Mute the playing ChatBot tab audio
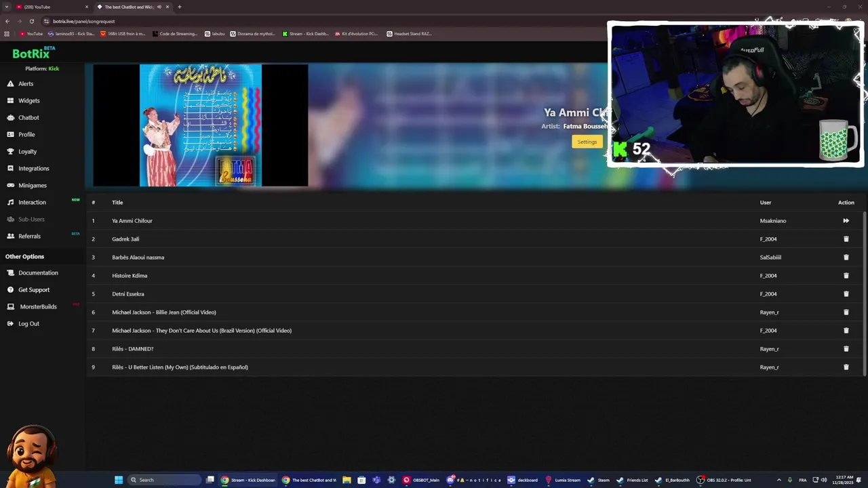868x488 pixels. click(x=159, y=7)
